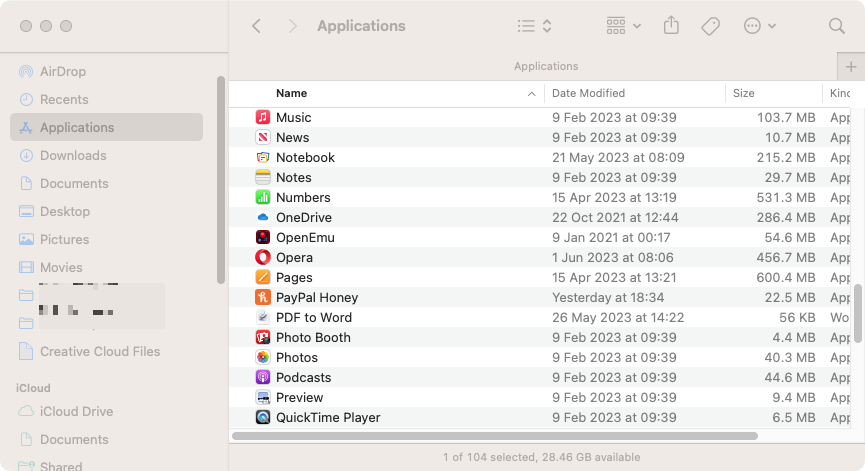Click the QuickTime Player icon

[263, 417]
